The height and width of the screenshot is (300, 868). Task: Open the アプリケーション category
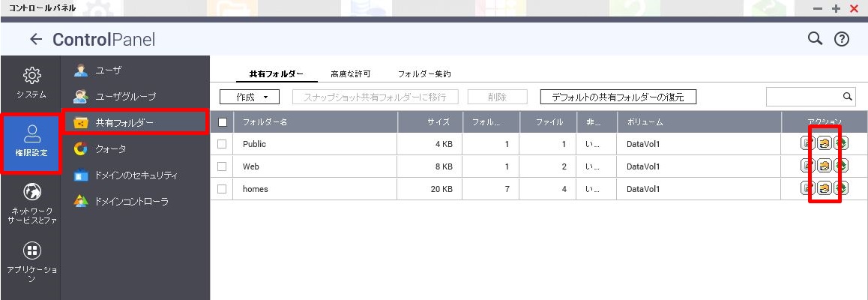tap(31, 262)
